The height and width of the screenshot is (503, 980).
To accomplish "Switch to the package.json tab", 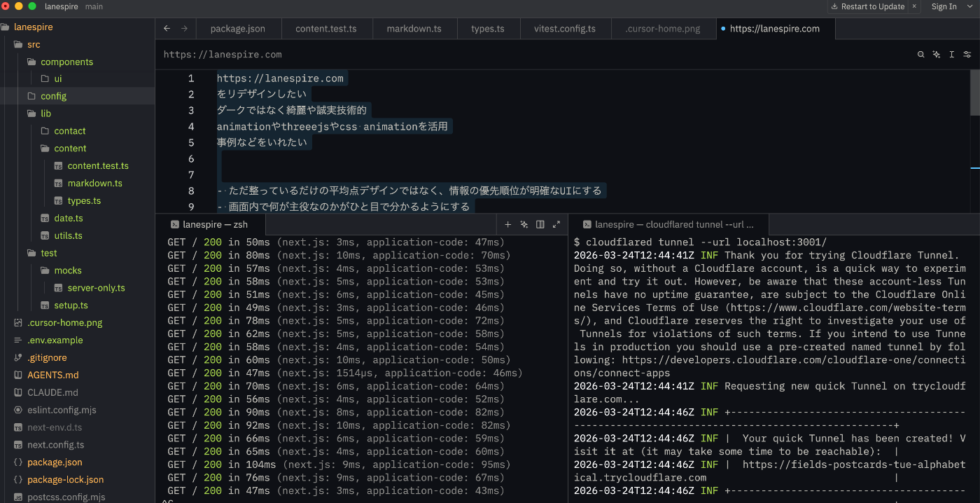I will pyautogui.click(x=237, y=29).
